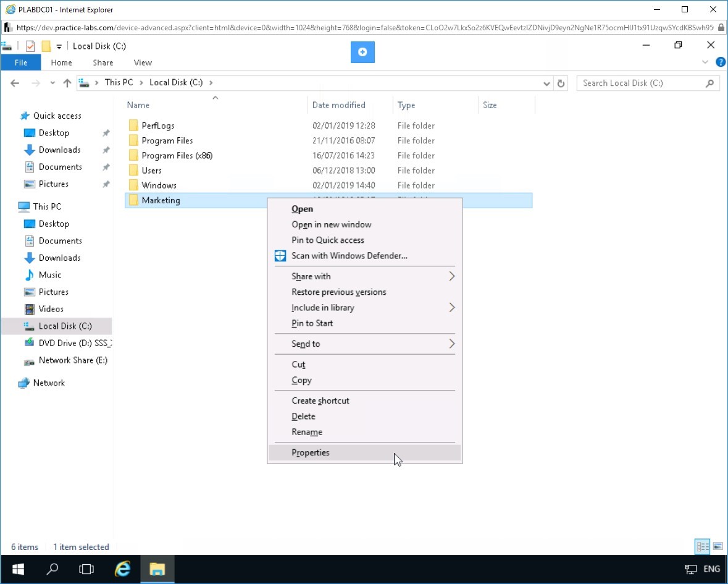
Task: Click the Back navigation arrow
Action: click(x=15, y=83)
